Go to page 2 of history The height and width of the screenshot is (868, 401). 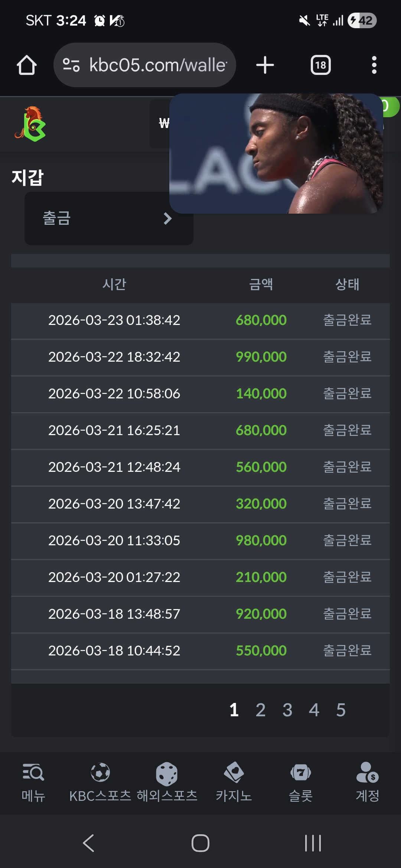pos(261,710)
